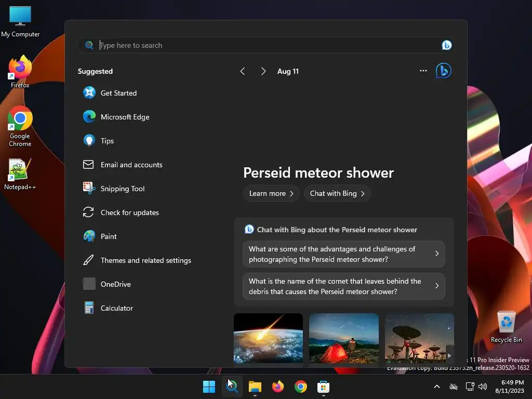Click the OneDrive cloud tray icon
The height and width of the screenshot is (399, 532).
[454, 387]
